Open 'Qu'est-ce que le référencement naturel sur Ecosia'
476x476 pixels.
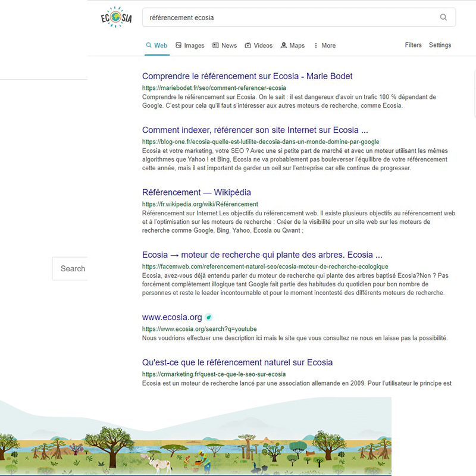237,362
